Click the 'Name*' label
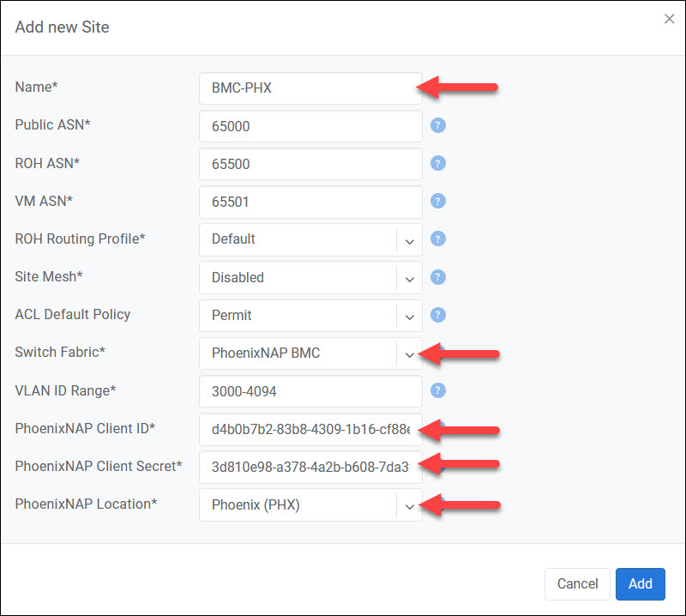The image size is (686, 616). tap(36, 87)
